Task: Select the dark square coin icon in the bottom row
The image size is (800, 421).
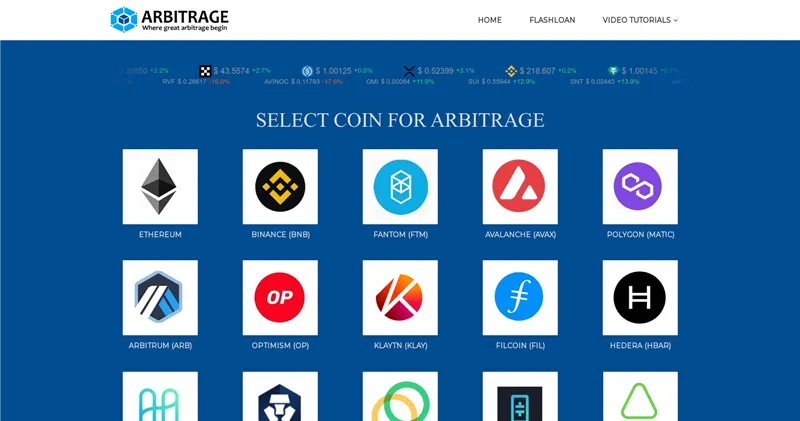Action: coord(520,397)
